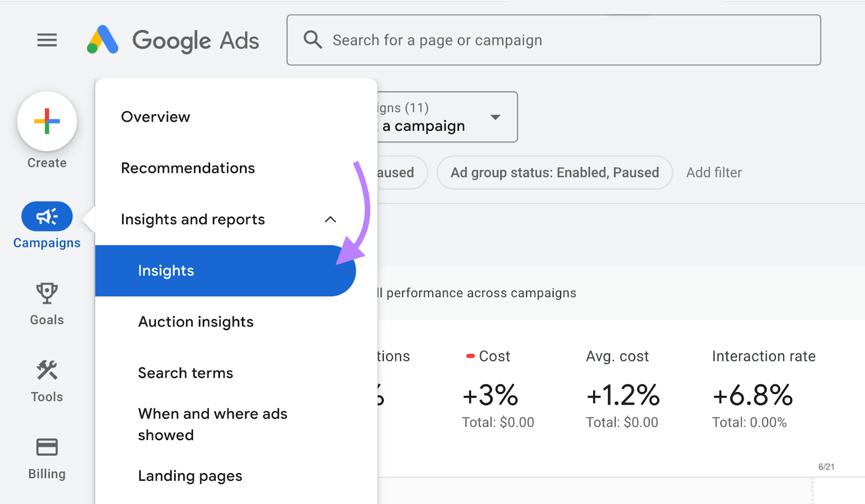Toggle the Ad group status filter chip

555,172
